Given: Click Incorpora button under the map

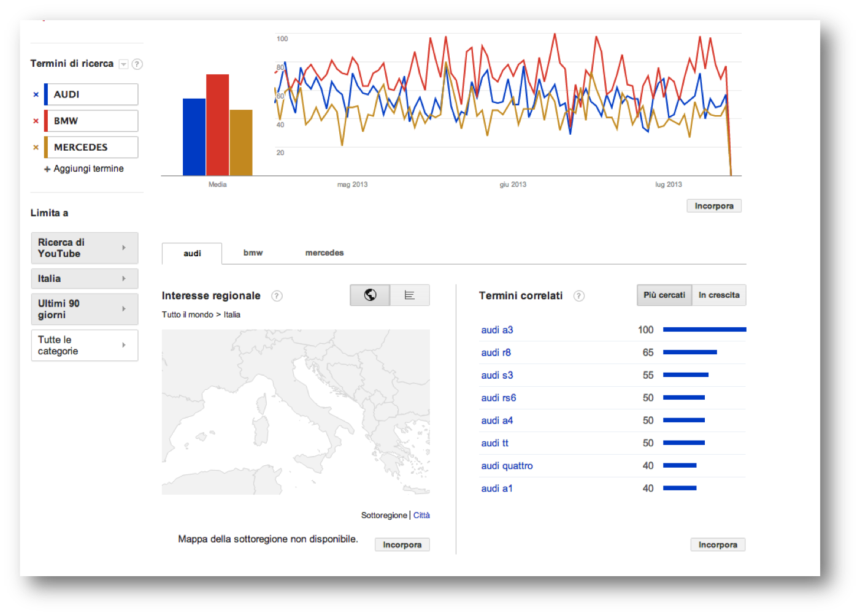Looking at the screenshot, I should point(402,544).
